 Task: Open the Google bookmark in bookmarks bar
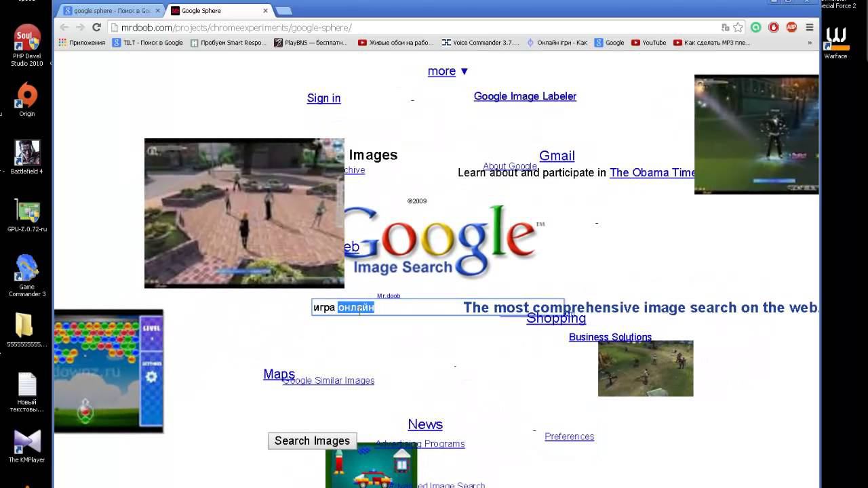pyautogui.click(x=609, y=43)
